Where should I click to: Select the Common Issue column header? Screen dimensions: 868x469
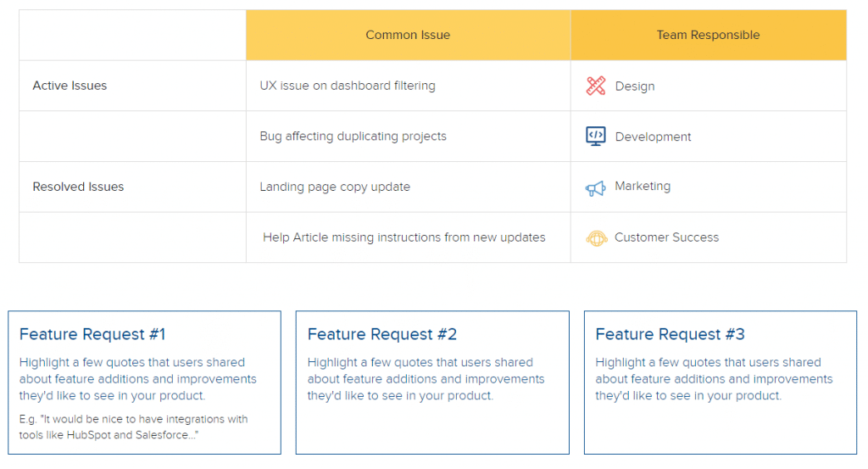[x=408, y=35]
